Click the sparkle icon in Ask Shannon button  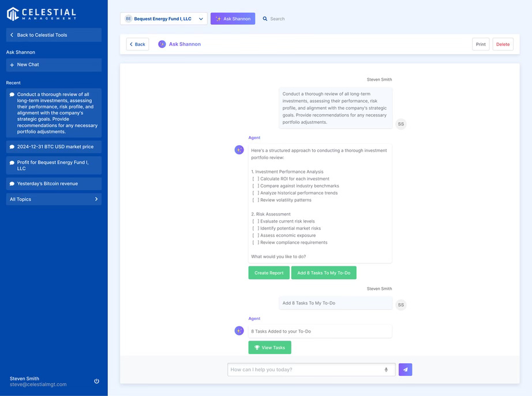[x=218, y=19]
